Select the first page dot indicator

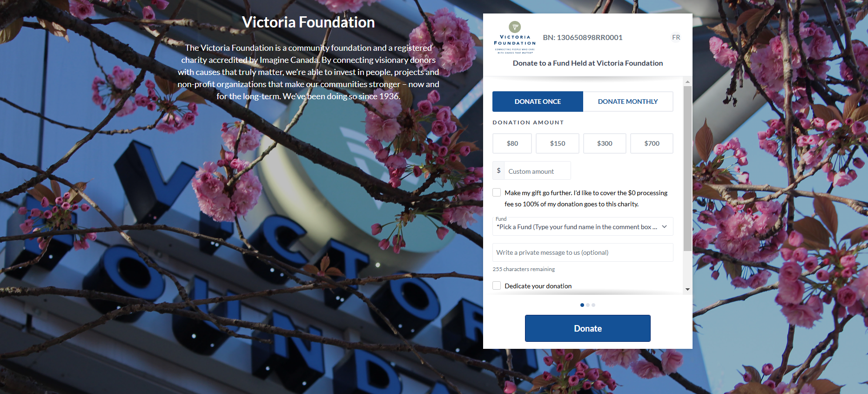(582, 305)
